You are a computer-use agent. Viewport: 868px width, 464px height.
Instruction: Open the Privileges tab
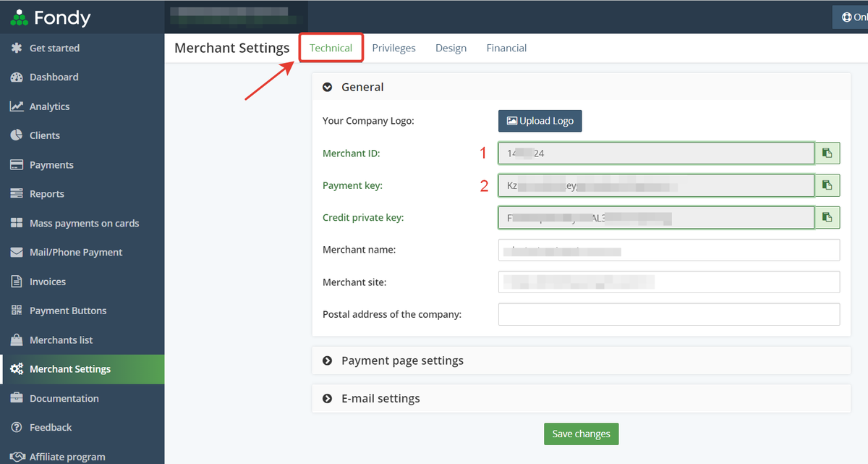[393, 48]
